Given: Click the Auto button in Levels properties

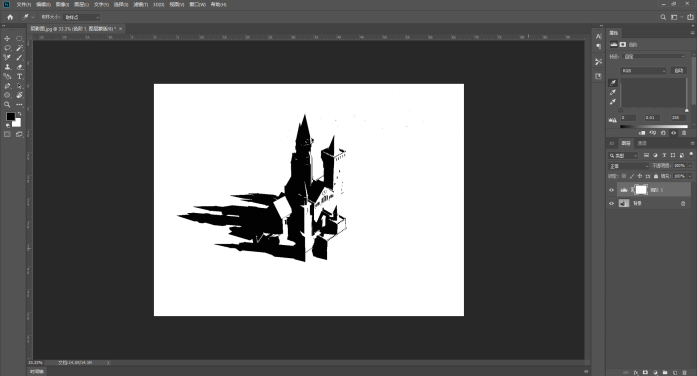Looking at the screenshot, I should pyautogui.click(x=679, y=71).
